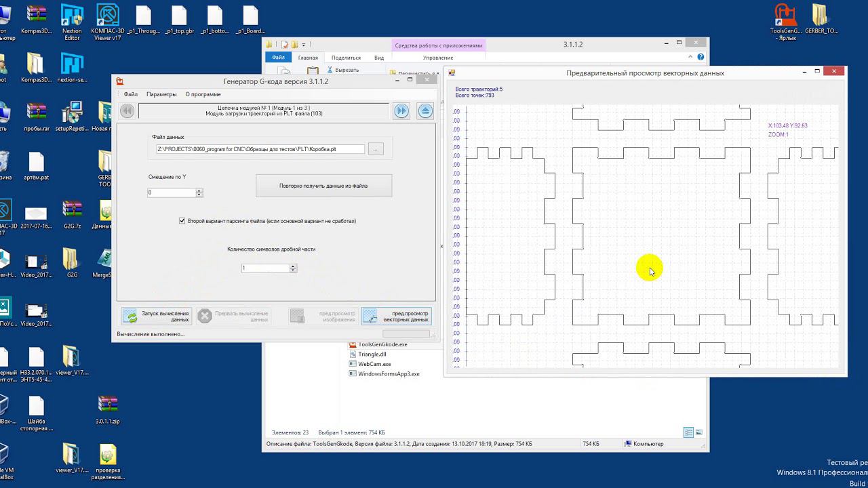
Task: Open Kompas3D folder on desktop
Action: coord(37,68)
